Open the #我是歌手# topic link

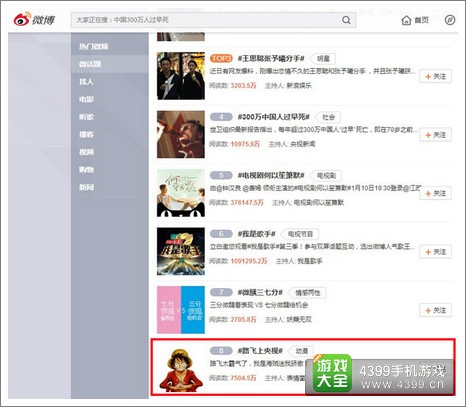point(256,234)
